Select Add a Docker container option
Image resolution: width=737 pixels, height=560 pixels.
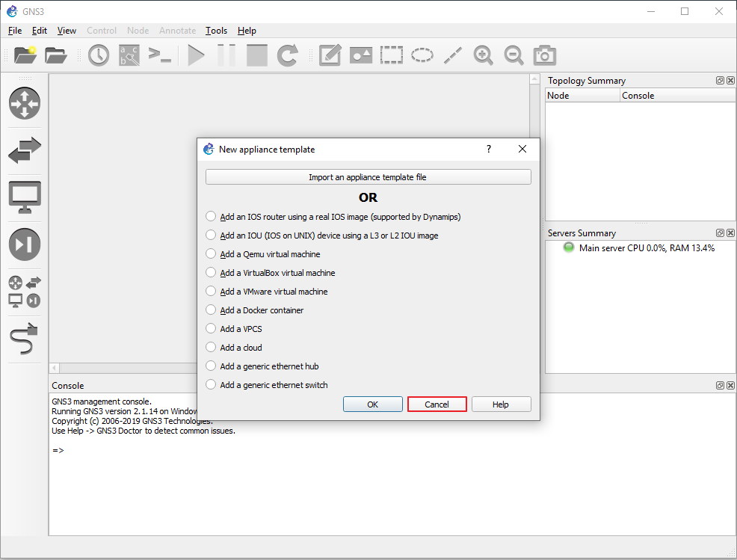[x=255, y=310]
